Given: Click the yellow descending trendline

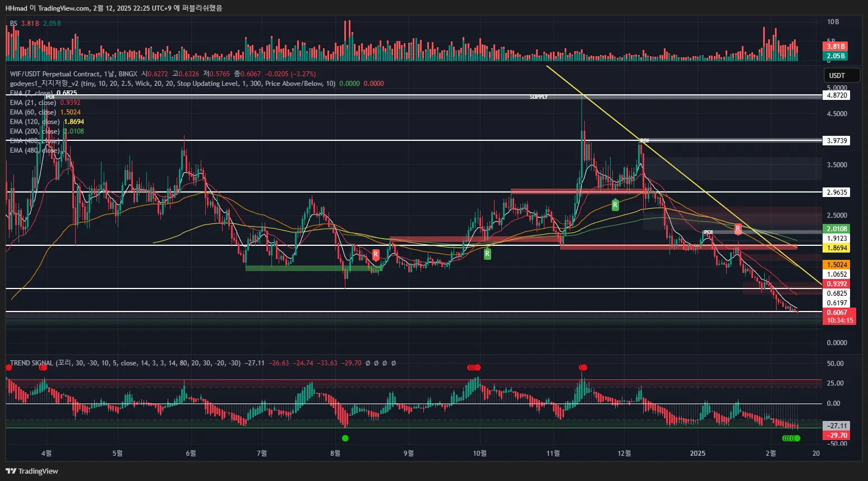Looking at the screenshot, I should coord(684,176).
